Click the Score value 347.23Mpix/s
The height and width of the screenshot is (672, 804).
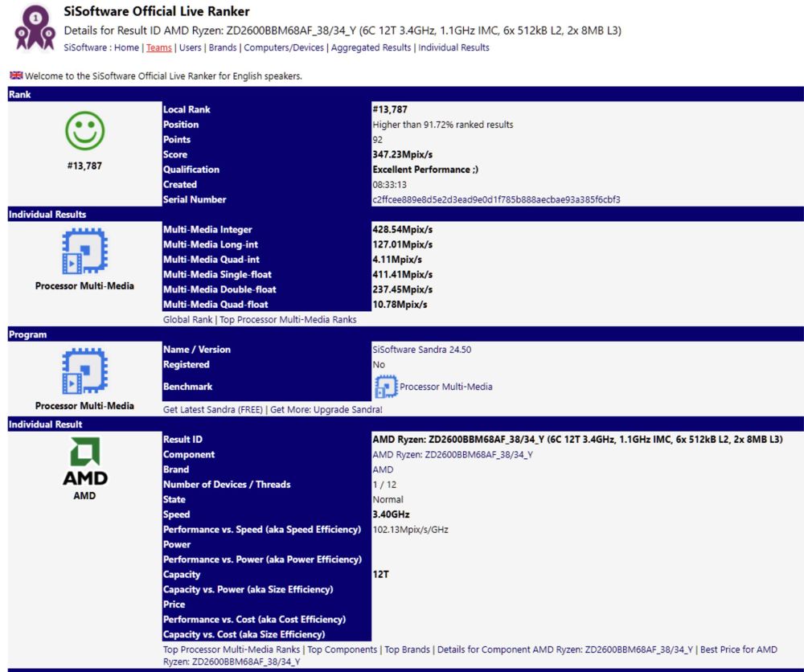pos(403,154)
